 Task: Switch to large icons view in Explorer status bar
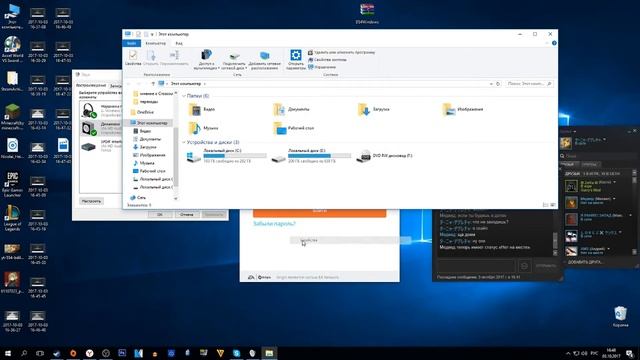[553, 205]
